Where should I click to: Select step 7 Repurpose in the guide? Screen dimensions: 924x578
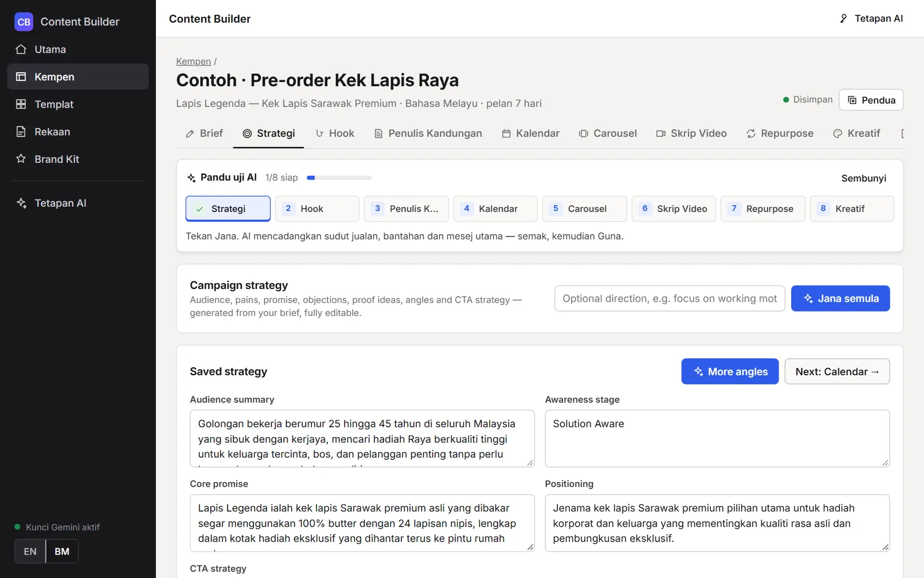click(763, 209)
